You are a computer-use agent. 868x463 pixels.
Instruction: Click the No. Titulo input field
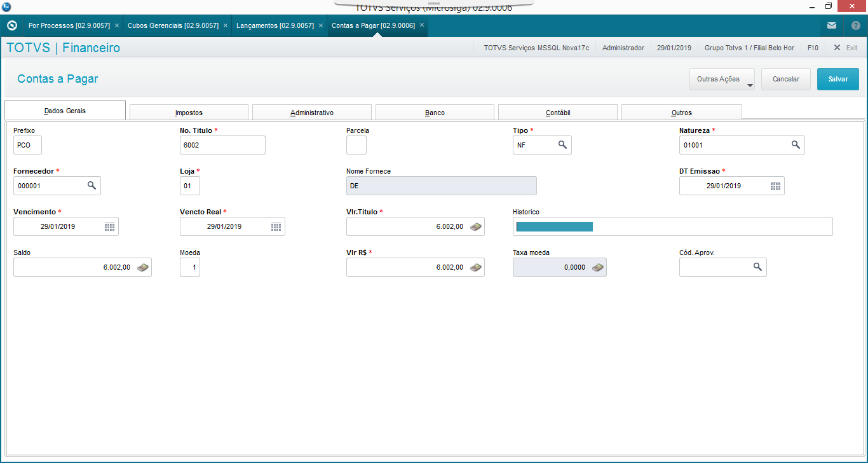(x=222, y=145)
